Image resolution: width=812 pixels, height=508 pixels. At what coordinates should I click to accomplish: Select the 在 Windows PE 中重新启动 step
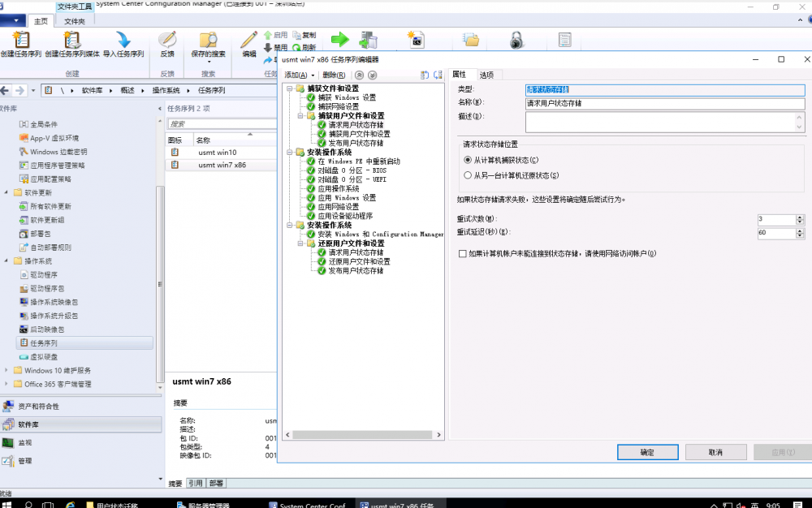(x=358, y=161)
